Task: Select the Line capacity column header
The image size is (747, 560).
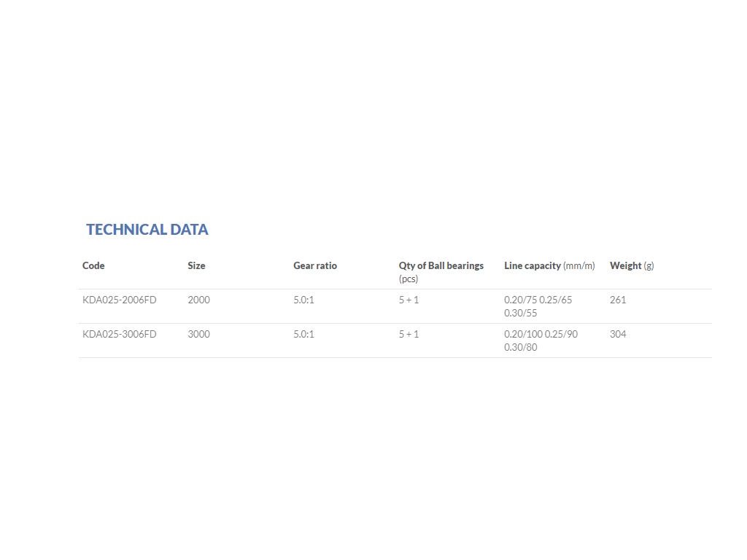Action: [549, 265]
